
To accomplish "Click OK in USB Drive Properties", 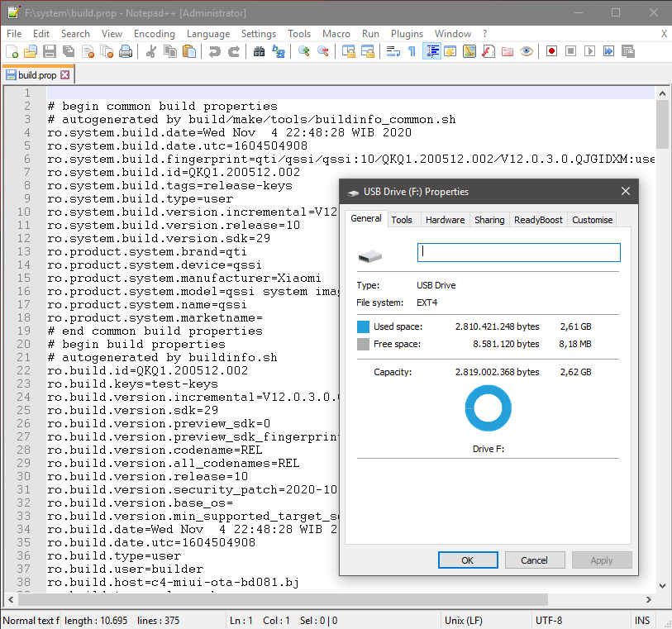I will tap(468, 560).
